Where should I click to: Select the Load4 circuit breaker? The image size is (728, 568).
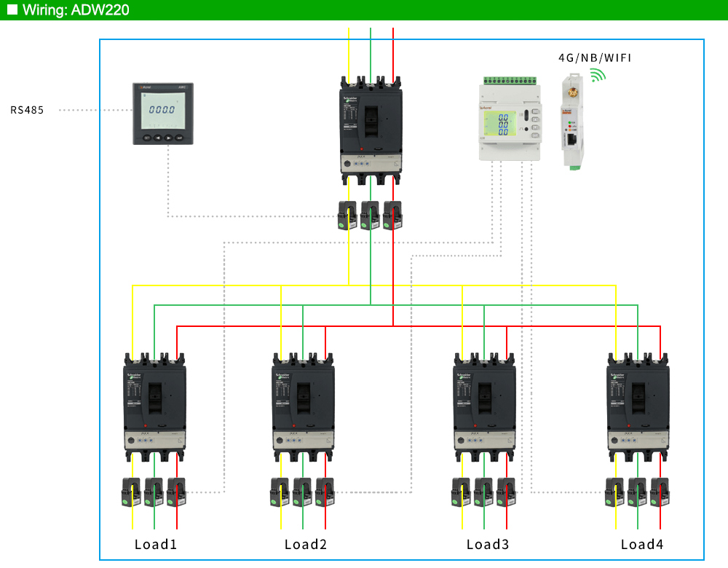(638, 407)
